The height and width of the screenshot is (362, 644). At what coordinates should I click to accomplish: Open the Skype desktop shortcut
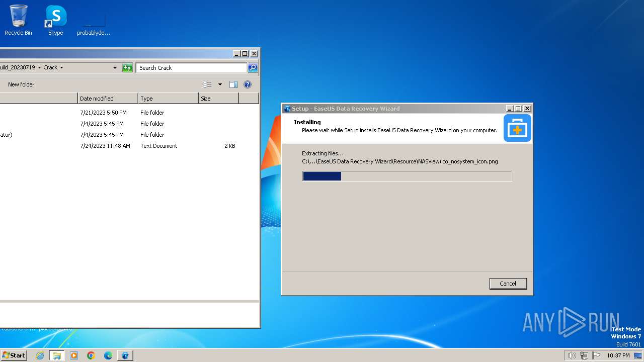[56, 20]
